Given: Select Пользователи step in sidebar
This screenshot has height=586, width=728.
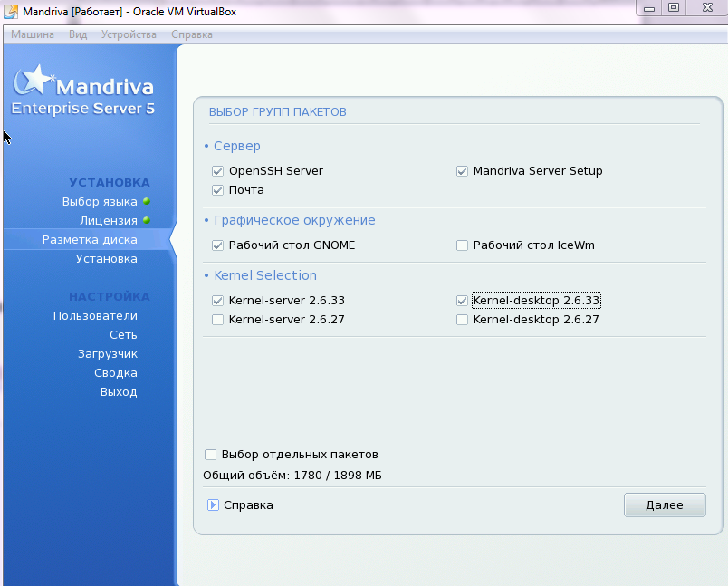Looking at the screenshot, I should tap(95, 316).
